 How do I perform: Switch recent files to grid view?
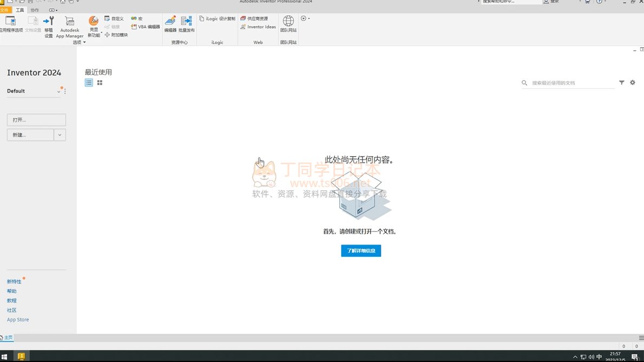[100, 83]
